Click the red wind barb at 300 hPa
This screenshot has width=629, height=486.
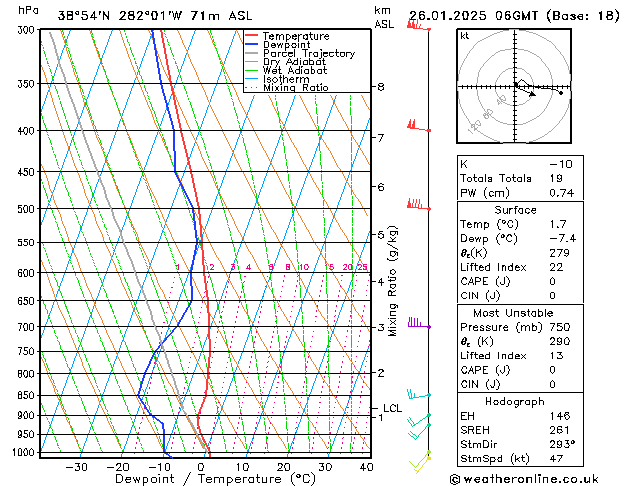pyautogui.click(x=417, y=26)
